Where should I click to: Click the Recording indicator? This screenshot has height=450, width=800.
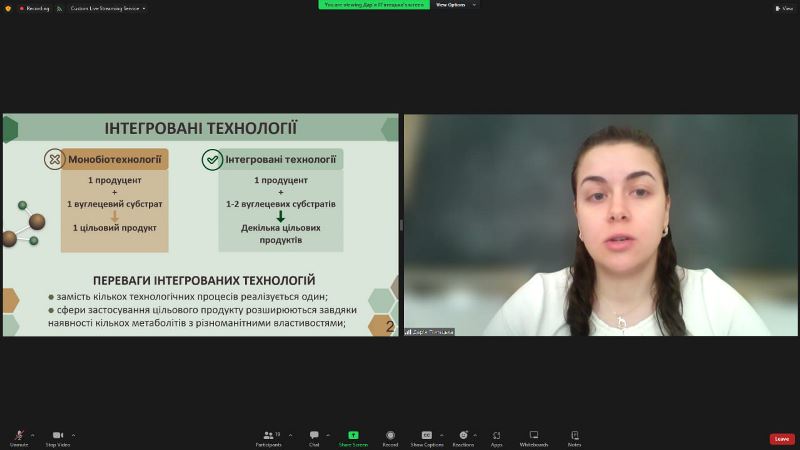click(35, 9)
